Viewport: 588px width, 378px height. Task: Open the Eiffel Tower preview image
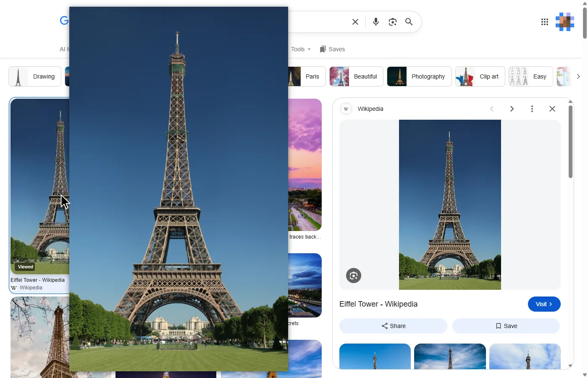click(x=450, y=205)
